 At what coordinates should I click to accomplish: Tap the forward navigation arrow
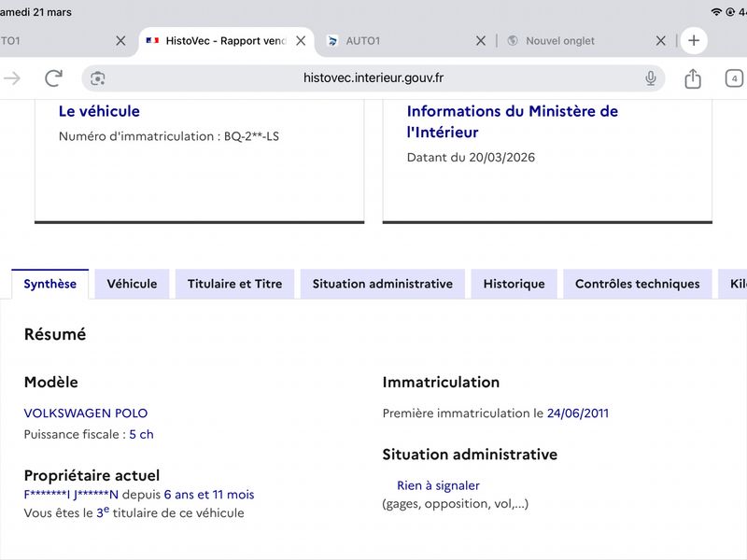point(12,78)
